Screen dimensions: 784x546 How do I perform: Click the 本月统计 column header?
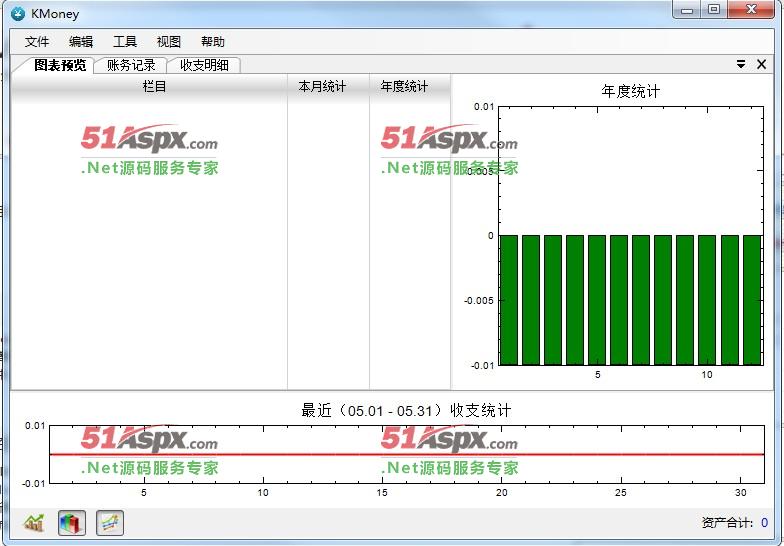(x=328, y=86)
